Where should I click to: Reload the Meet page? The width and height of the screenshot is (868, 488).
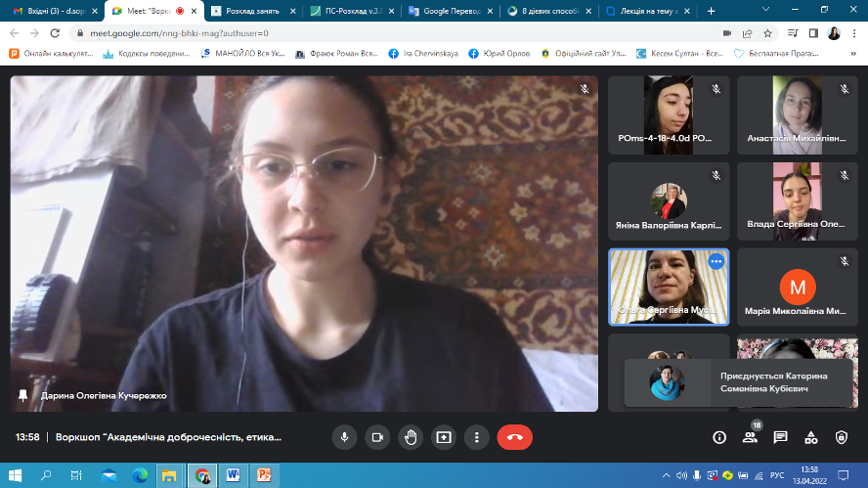[x=55, y=33]
